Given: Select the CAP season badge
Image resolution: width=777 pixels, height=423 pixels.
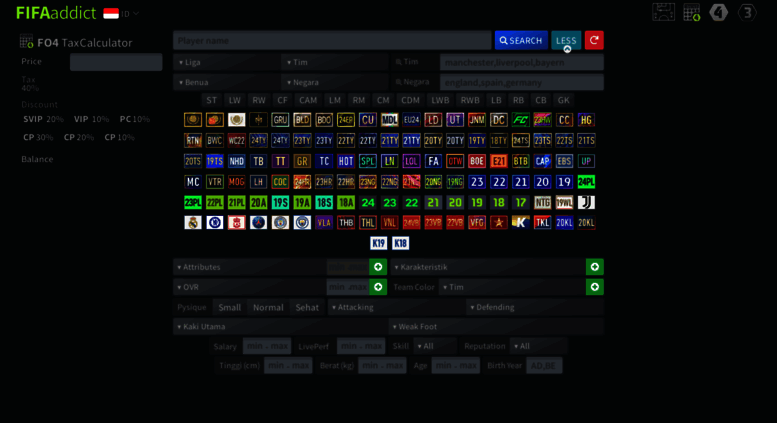Looking at the screenshot, I should pos(542,161).
